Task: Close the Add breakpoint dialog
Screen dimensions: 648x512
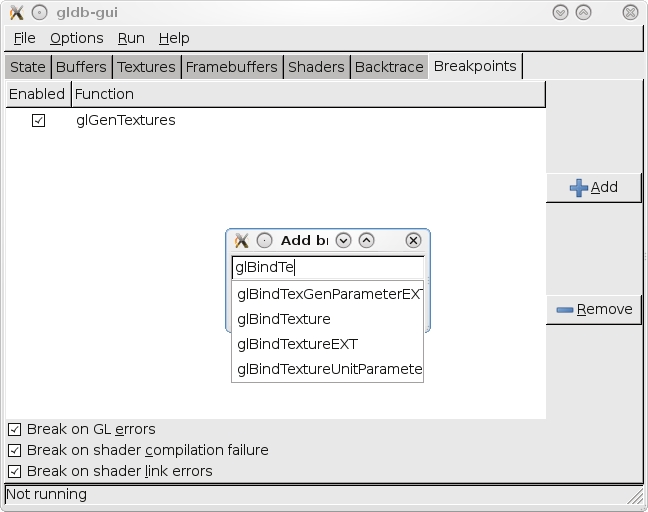Action: (413, 240)
